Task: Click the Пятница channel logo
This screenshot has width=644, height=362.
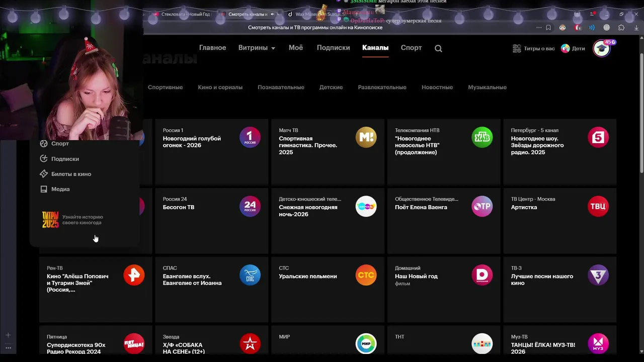Action: (134, 344)
